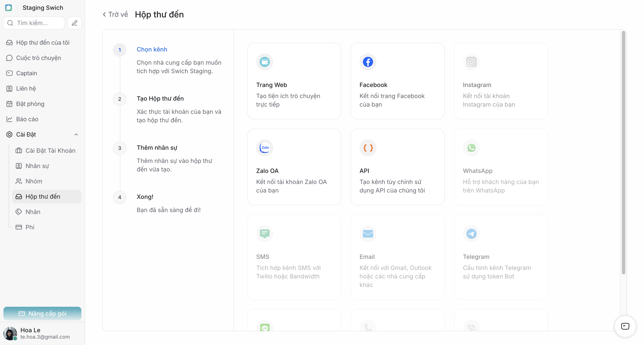Select Nhân sự in settings
This screenshot has width=644, height=345.
pos(46,166)
